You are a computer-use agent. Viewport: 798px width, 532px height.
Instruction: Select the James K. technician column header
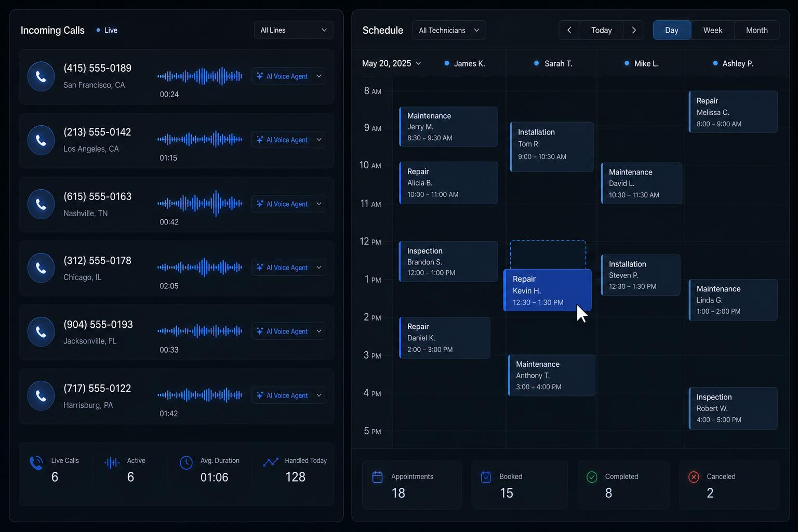tap(464, 63)
